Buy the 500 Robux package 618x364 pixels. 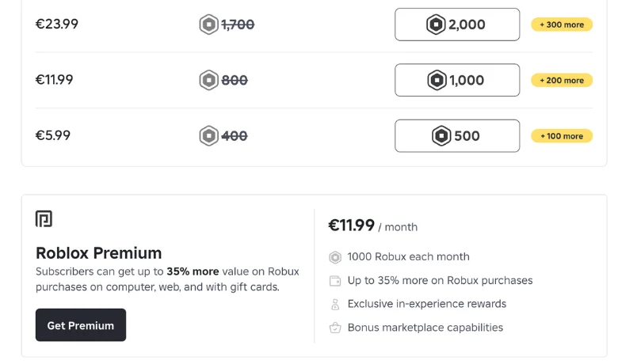(x=457, y=136)
